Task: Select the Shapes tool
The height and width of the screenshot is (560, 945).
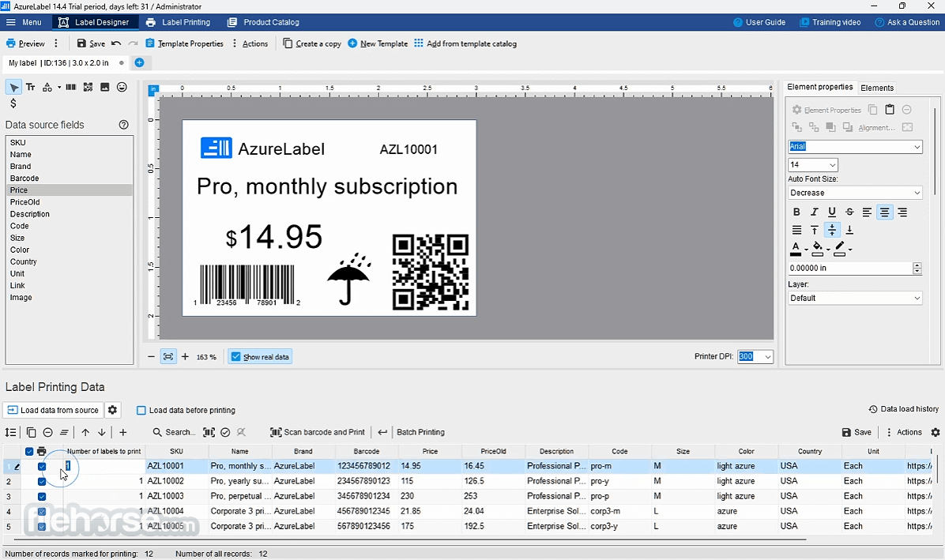Action: [47, 88]
